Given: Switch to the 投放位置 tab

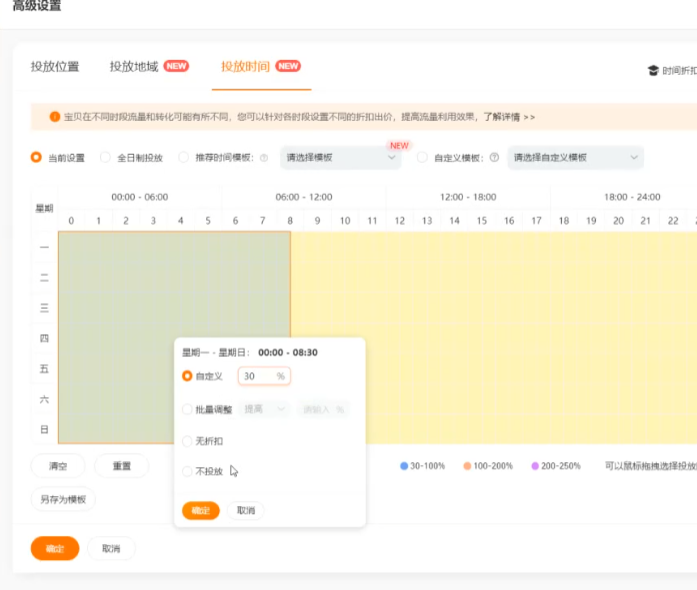Looking at the screenshot, I should pos(55,67).
